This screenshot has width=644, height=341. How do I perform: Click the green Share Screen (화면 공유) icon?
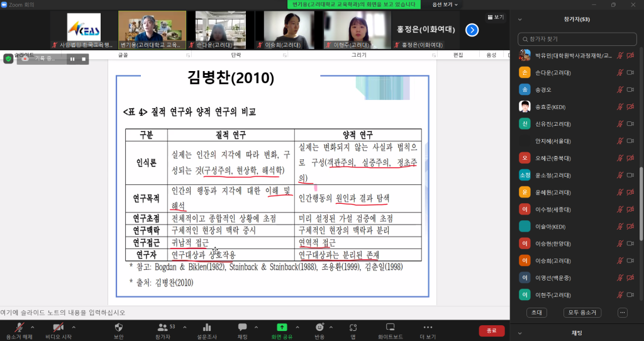coord(282,328)
